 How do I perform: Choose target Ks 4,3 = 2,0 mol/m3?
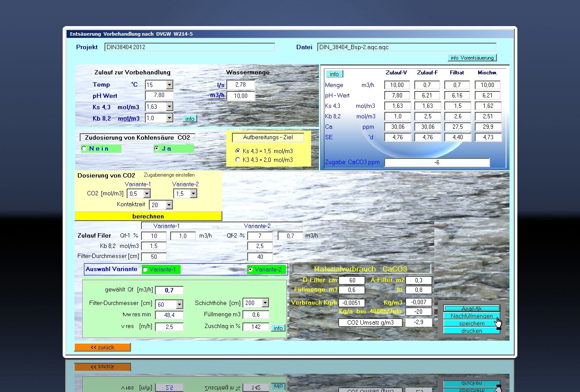[x=238, y=160]
